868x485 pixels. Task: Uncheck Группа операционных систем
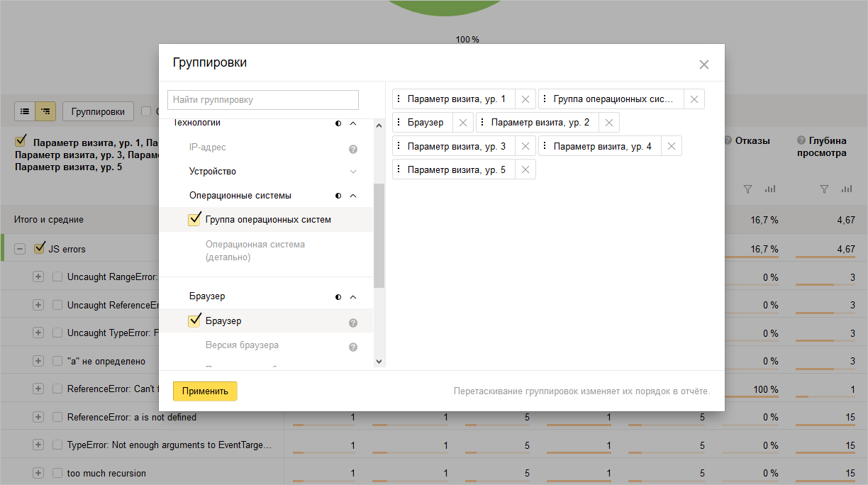click(194, 219)
